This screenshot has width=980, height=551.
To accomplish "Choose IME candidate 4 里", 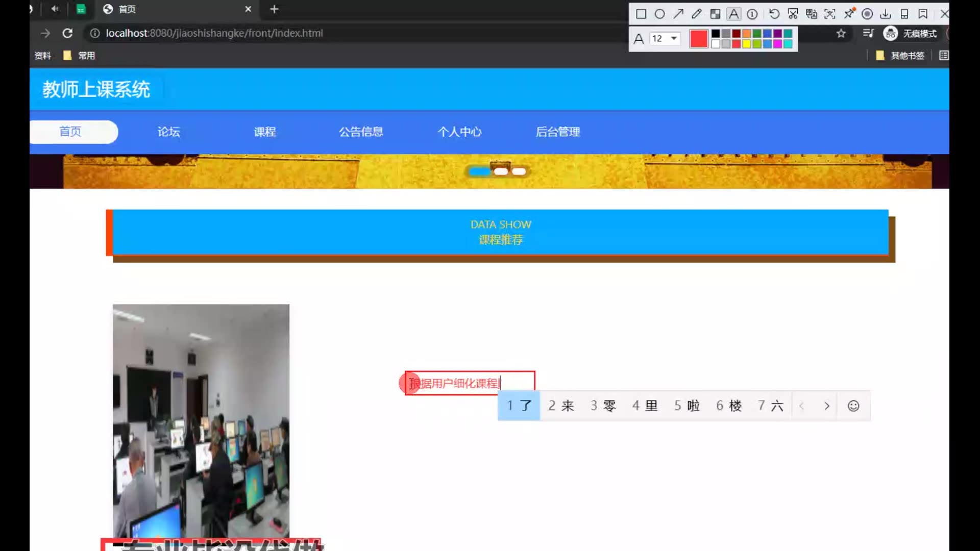I will point(645,406).
